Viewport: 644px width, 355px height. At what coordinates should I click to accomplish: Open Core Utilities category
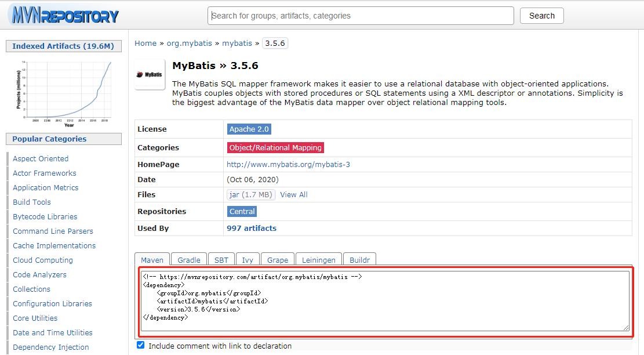pos(35,318)
